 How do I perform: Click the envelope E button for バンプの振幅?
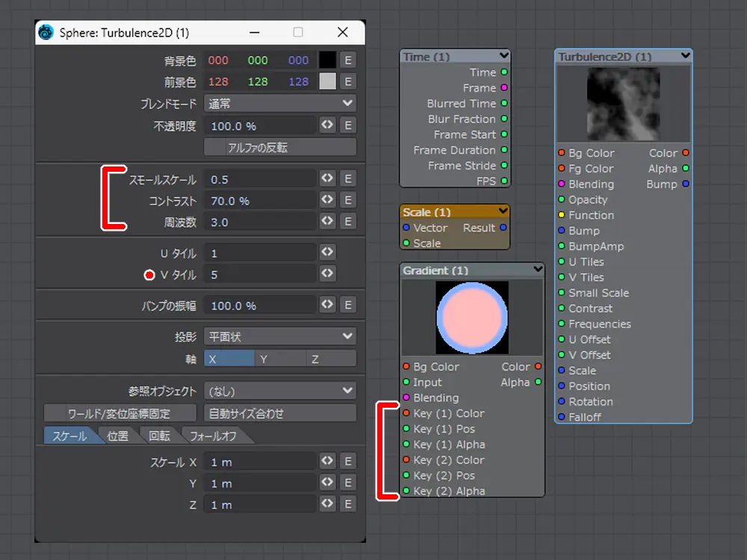click(x=348, y=305)
